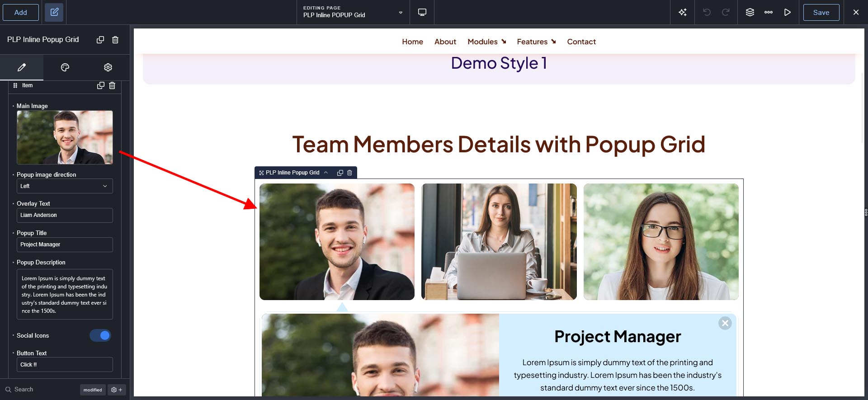Image resolution: width=868 pixels, height=400 pixels.
Task: Duplicate the PLP Inline Popup Grid module
Action: coord(100,40)
